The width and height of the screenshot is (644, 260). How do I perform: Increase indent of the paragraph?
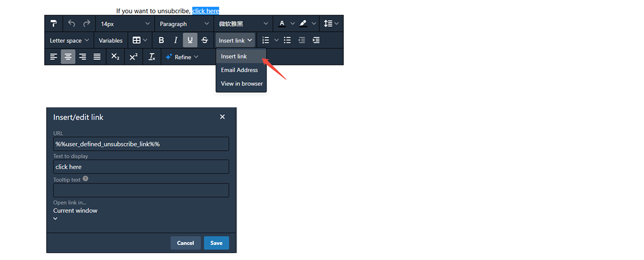pos(316,40)
